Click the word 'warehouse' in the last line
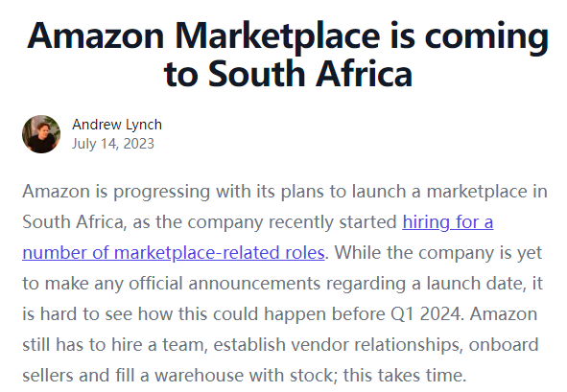Screen dimensions: 567x392 click(x=199, y=376)
